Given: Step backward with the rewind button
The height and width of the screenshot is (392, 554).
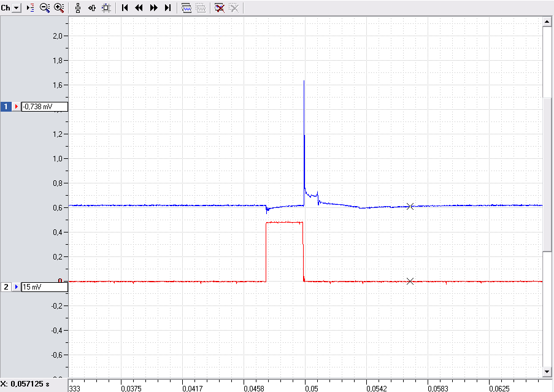Looking at the screenshot, I should (x=139, y=8).
